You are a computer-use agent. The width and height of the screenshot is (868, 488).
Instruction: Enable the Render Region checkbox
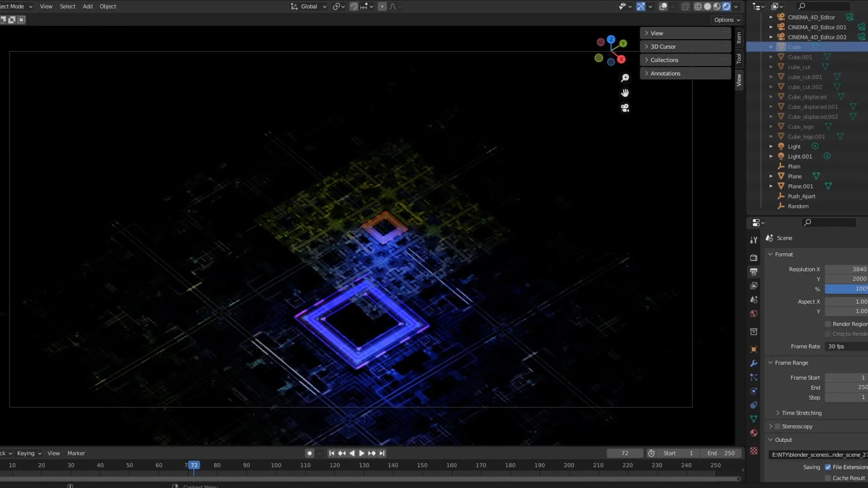pyautogui.click(x=828, y=324)
